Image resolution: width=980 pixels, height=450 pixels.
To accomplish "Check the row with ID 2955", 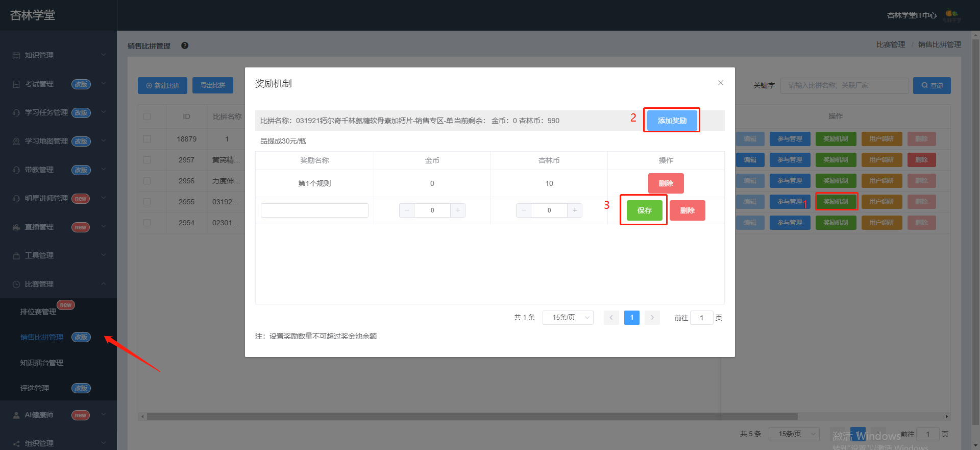I will pos(147,202).
